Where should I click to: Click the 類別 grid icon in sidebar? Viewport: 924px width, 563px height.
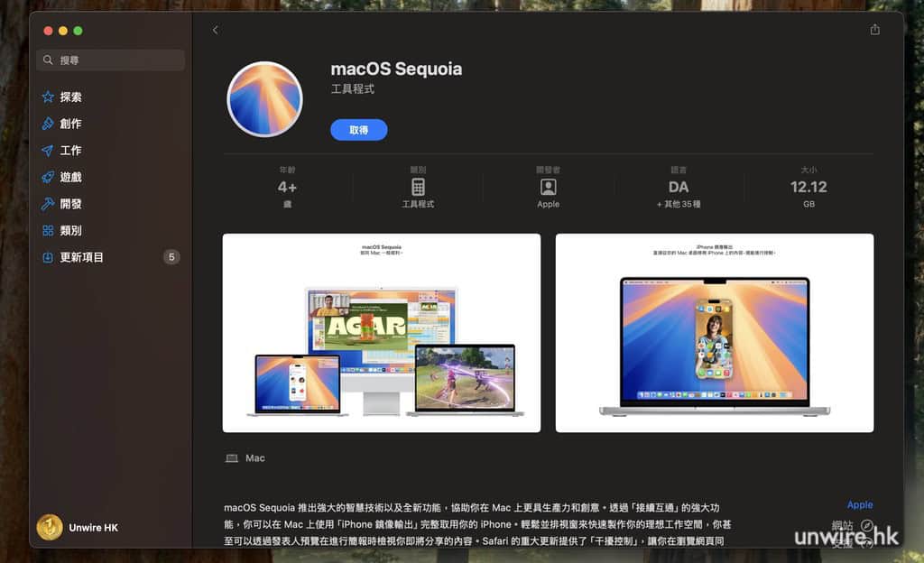48,231
